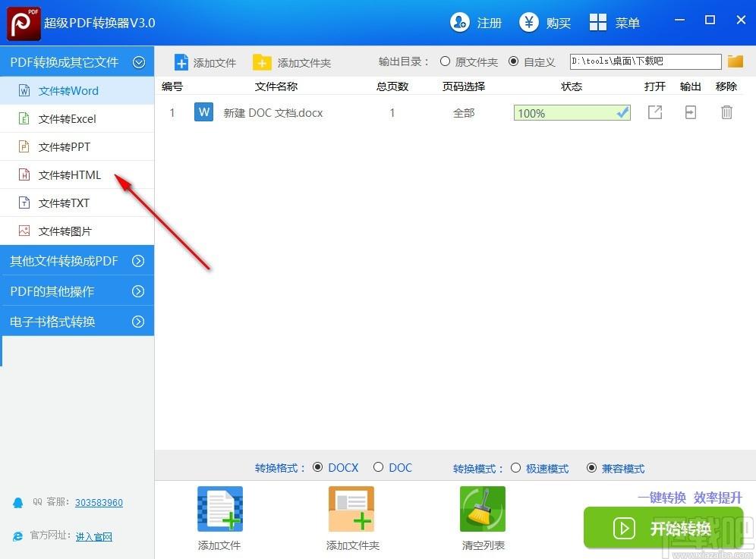Click the Word icon of 新建 DOC 文档.docx

click(204, 112)
